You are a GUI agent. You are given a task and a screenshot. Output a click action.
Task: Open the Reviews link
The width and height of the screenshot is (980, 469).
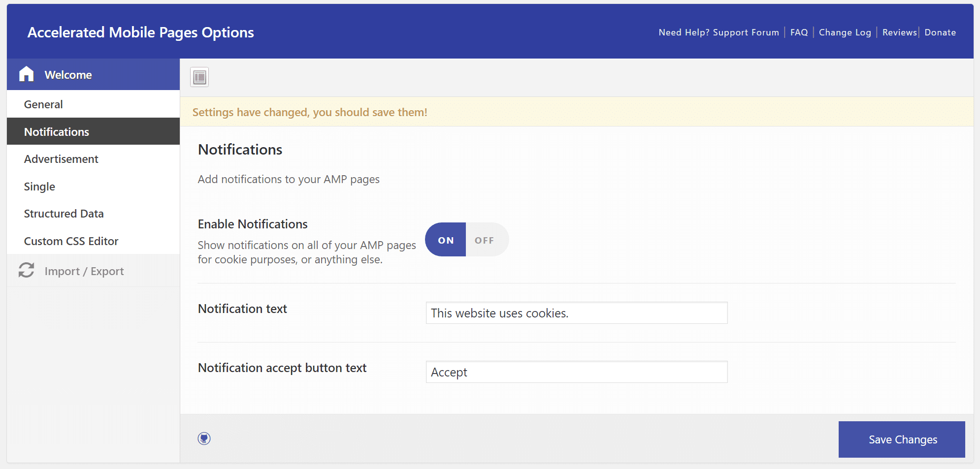click(899, 32)
